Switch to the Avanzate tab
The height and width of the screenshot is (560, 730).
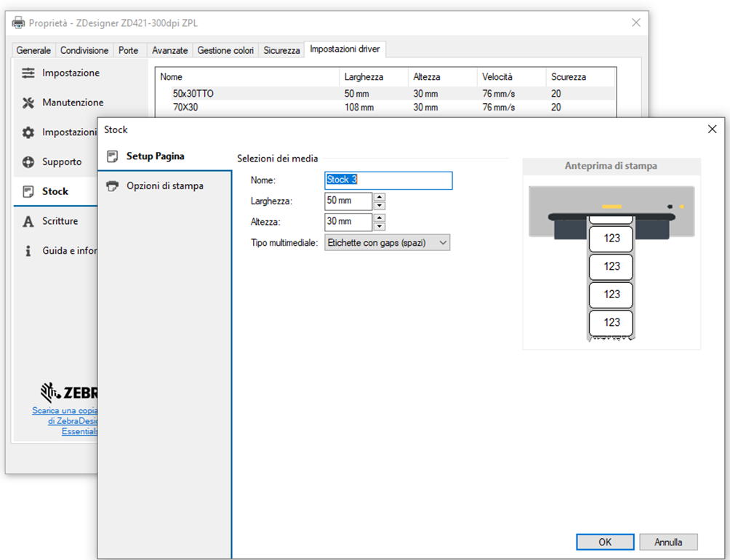click(x=170, y=50)
